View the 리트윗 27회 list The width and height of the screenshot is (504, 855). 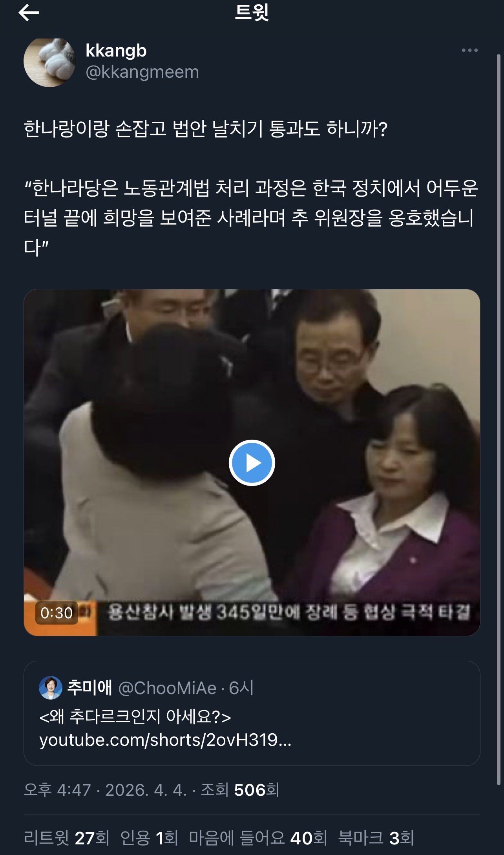[x=67, y=838]
